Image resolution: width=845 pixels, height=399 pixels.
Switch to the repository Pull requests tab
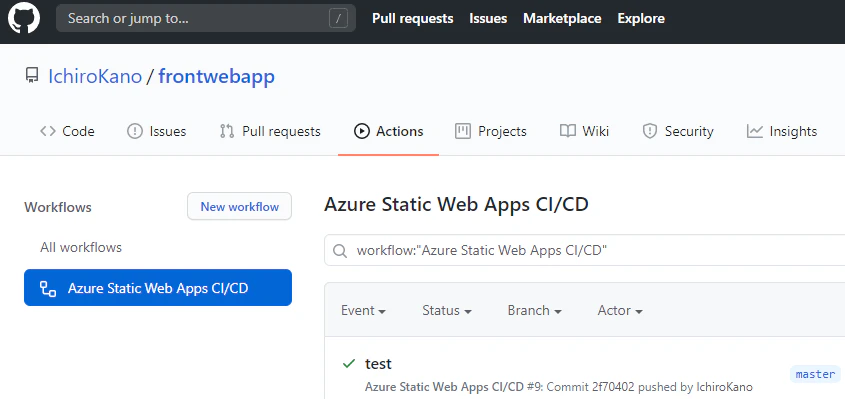[x=271, y=132]
